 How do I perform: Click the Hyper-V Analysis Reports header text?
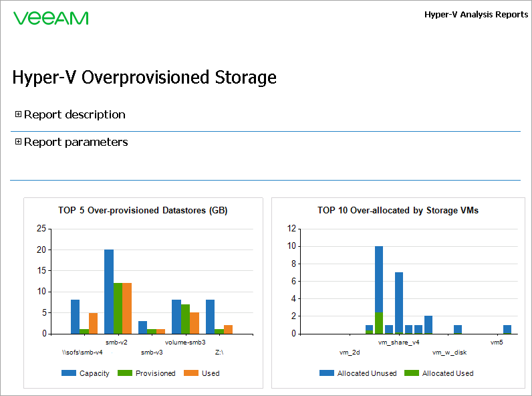476,15
